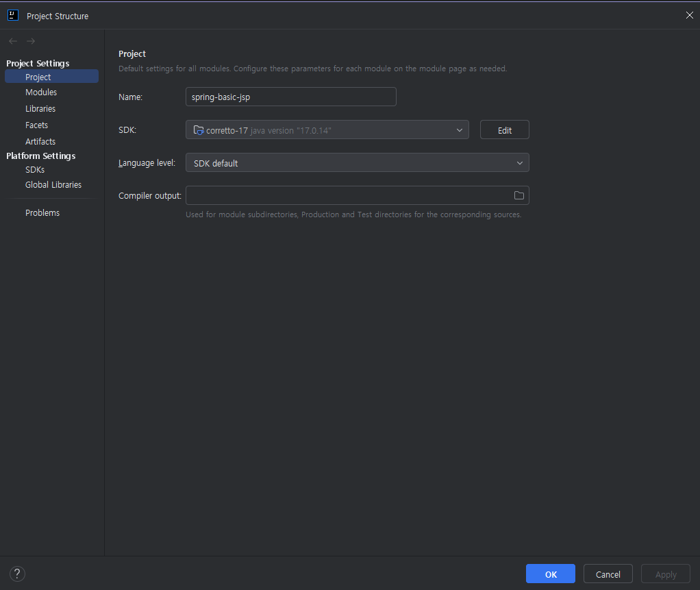Confirm with the OK button
Image resolution: width=700 pixels, height=590 pixels.
[551, 574]
